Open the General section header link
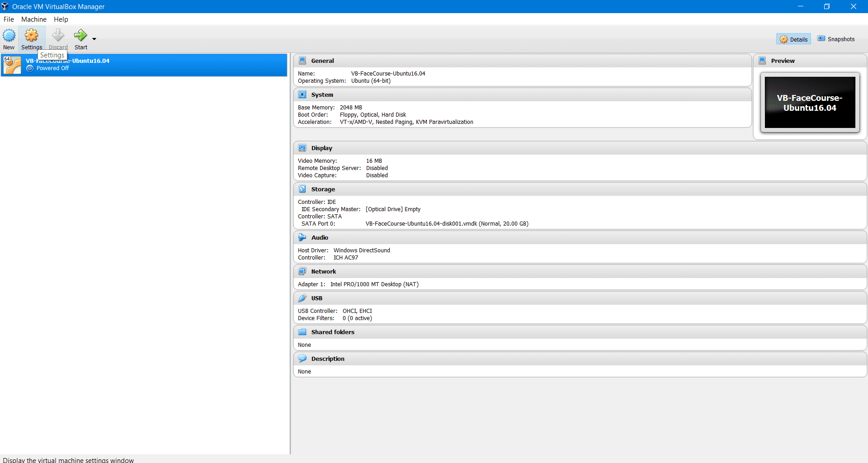 coord(322,61)
